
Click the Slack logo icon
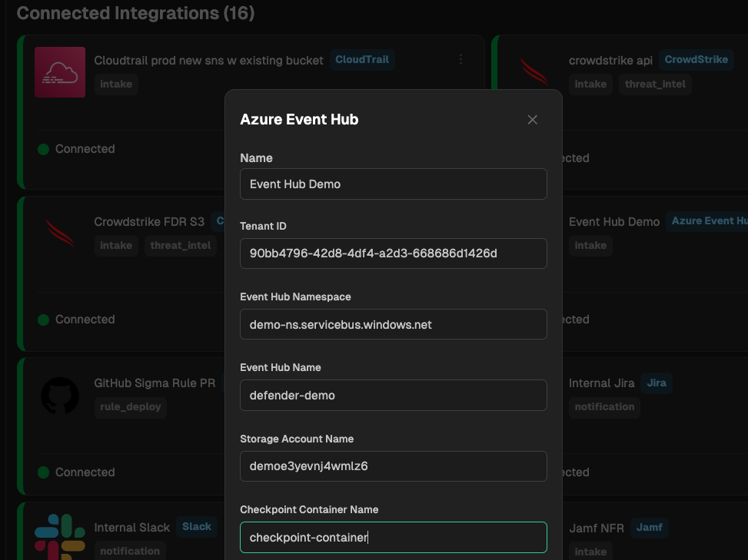60,537
